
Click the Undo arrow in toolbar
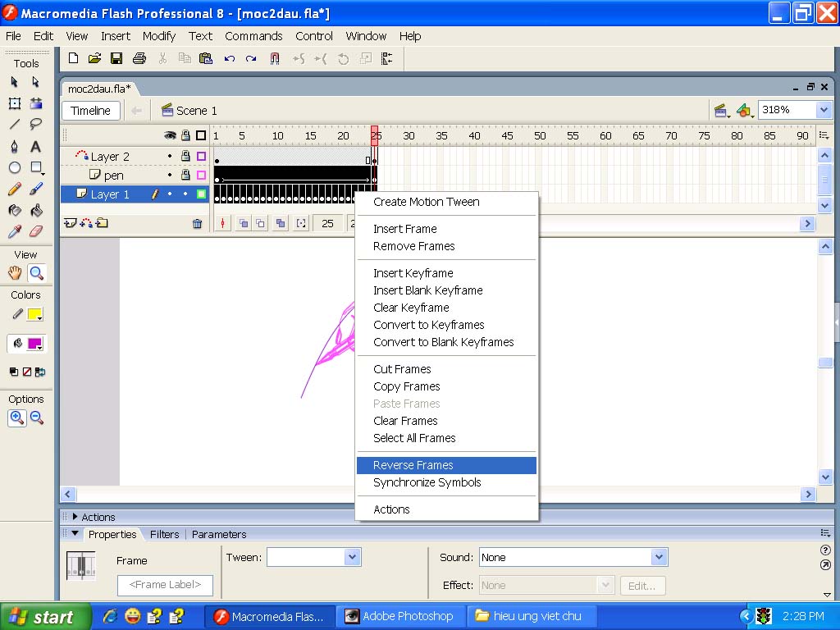click(x=230, y=58)
